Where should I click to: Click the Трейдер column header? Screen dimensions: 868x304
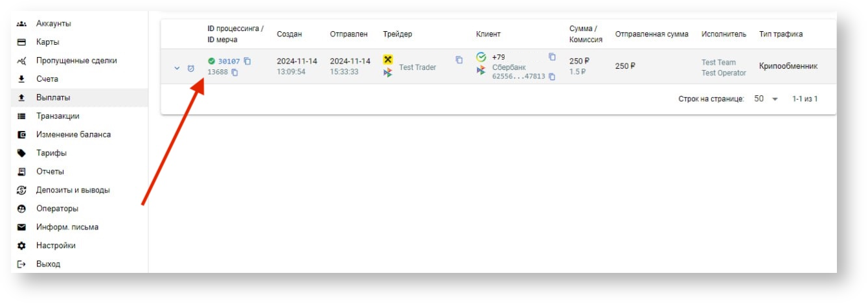click(398, 34)
